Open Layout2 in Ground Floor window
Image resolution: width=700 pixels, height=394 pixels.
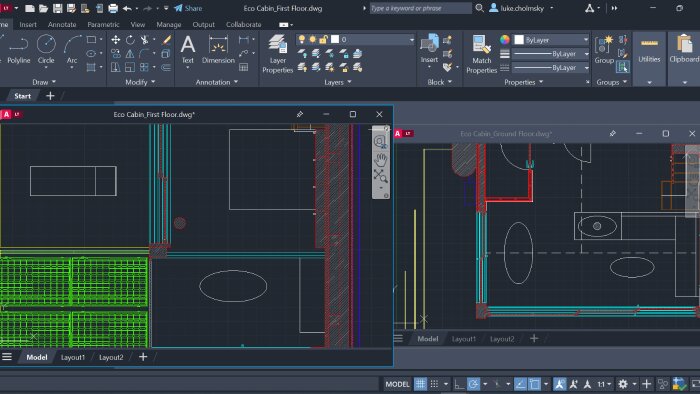pos(502,339)
